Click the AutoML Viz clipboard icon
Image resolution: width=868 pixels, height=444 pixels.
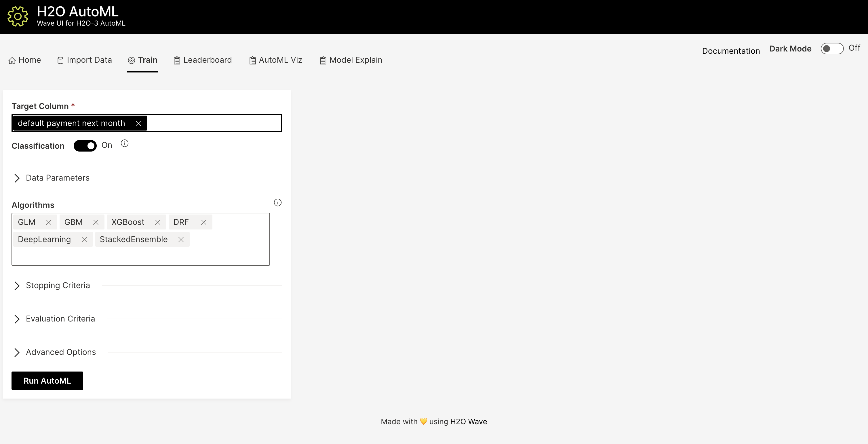pyautogui.click(x=252, y=60)
